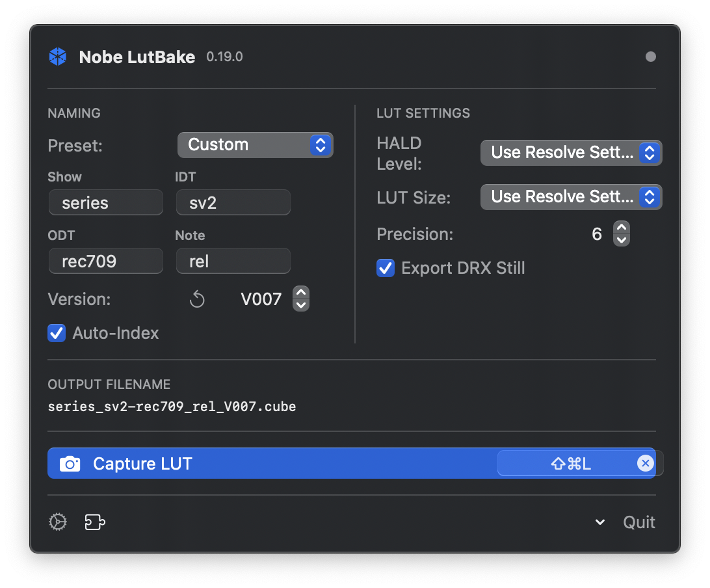Open the Preset dropdown set to Custom
This screenshot has height=588, width=710.
[255, 145]
